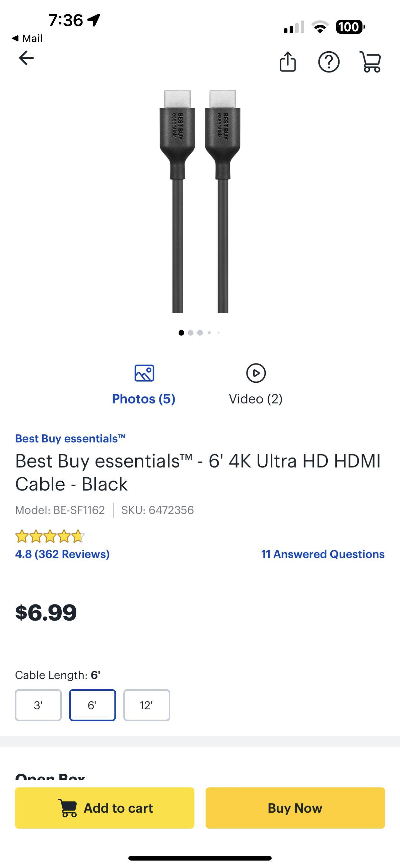Tap the second image carousel dot
The image size is (400, 868).
[191, 332]
